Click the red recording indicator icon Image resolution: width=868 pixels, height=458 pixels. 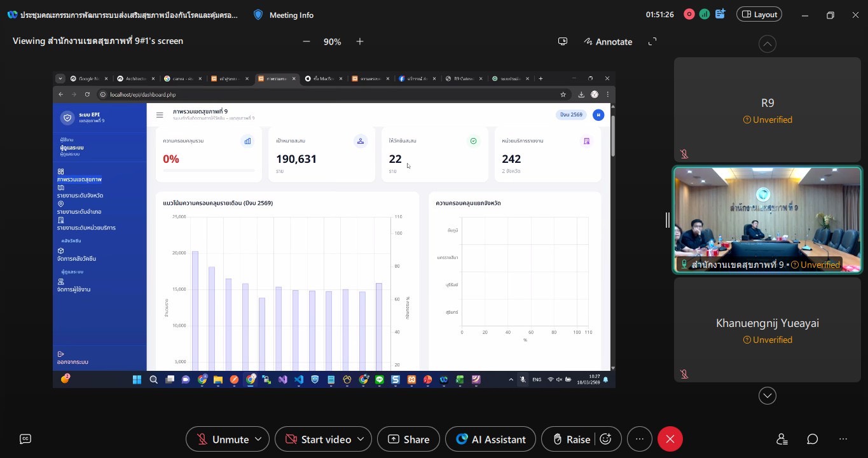689,14
